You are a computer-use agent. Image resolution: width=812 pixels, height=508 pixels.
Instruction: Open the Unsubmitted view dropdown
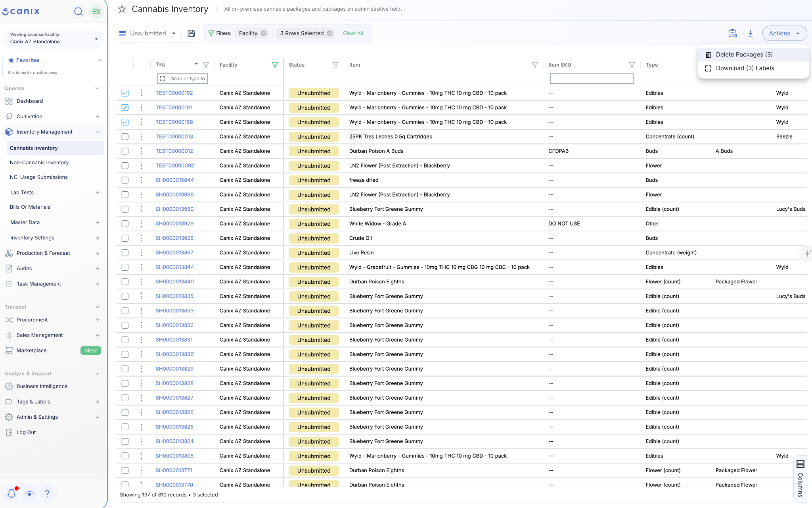click(147, 33)
